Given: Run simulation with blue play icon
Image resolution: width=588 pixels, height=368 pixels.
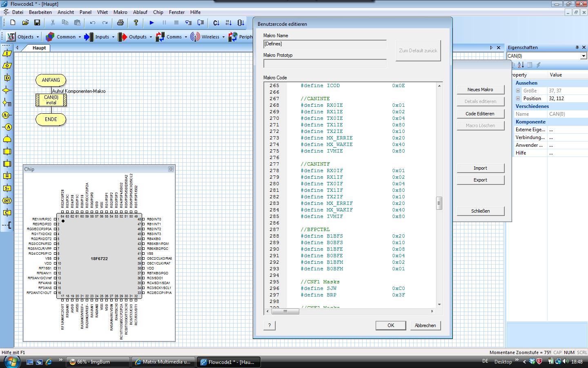Looking at the screenshot, I should pyautogui.click(x=151, y=22).
